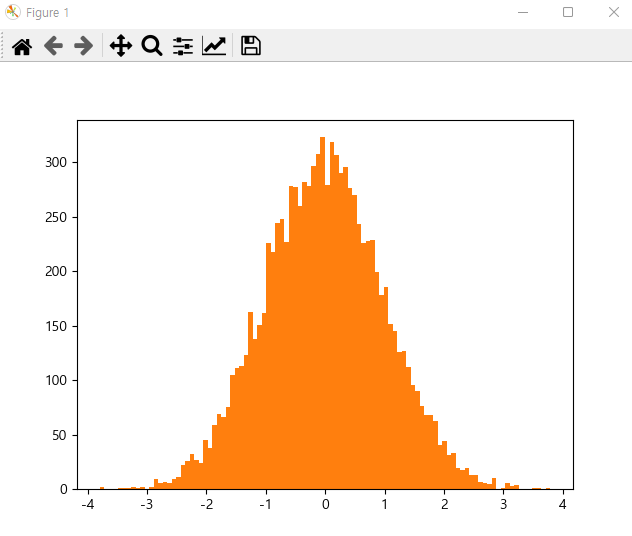Go back to previous view arrow
The height and width of the screenshot is (536, 632).
coord(53,46)
